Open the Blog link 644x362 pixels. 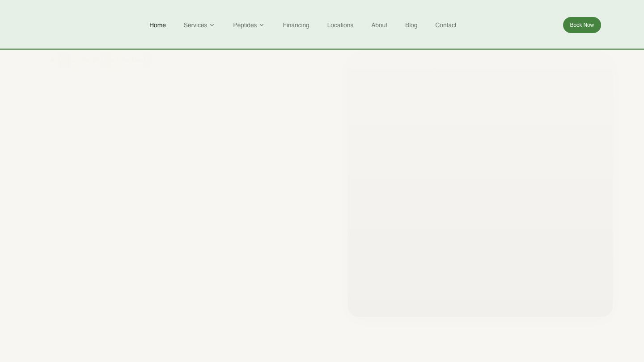pos(411,25)
